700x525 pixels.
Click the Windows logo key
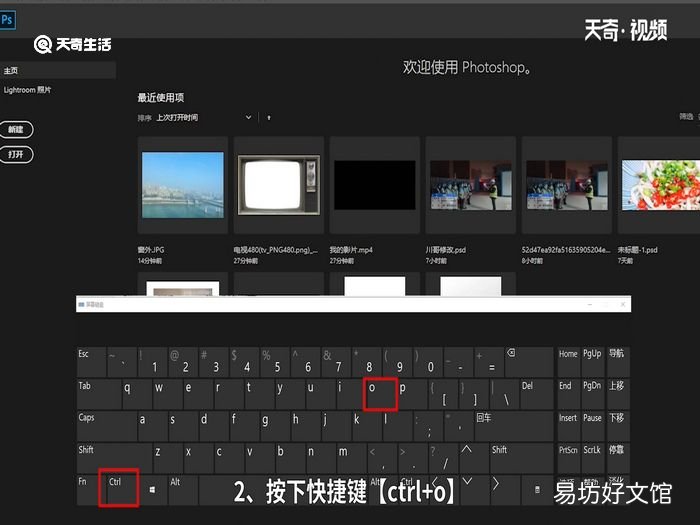(152, 490)
